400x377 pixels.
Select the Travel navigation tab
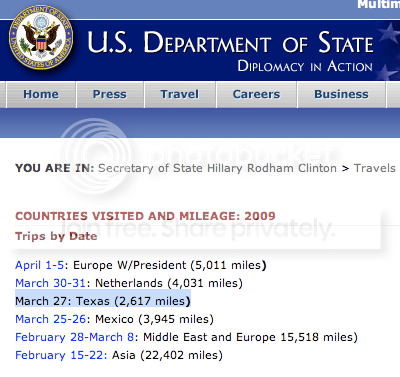point(180,94)
